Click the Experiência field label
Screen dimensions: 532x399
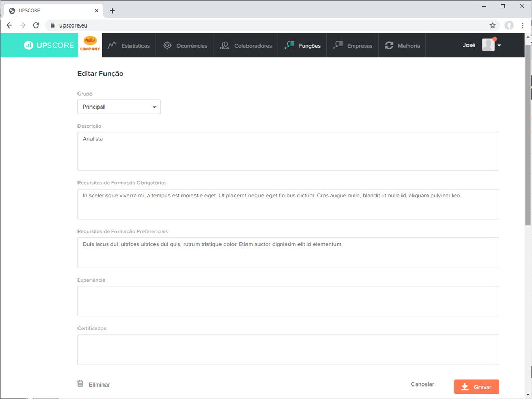92,280
